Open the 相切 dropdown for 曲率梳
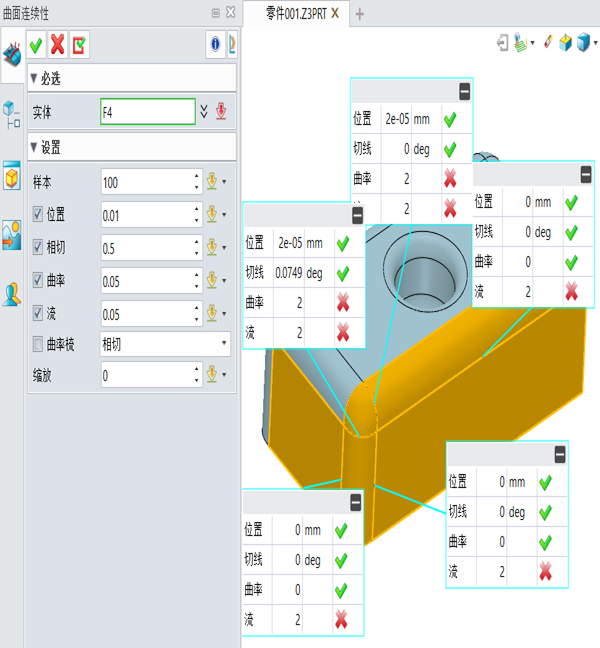The height and width of the screenshot is (648, 600). 165,344
